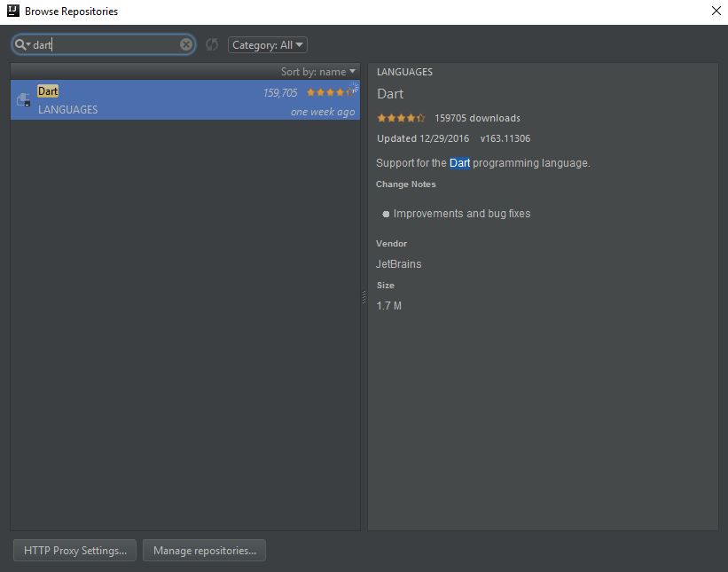This screenshot has height=572, width=728.
Task: Open HTTP Proxy Settings
Action: [x=75, y=551]
